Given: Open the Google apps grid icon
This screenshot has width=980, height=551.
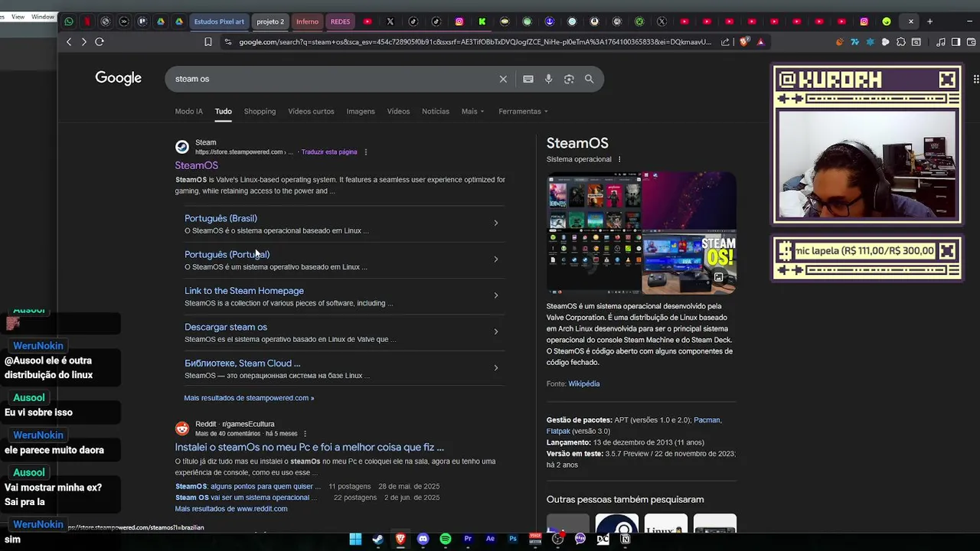Looking at the screenshot, I should (976, 79).
